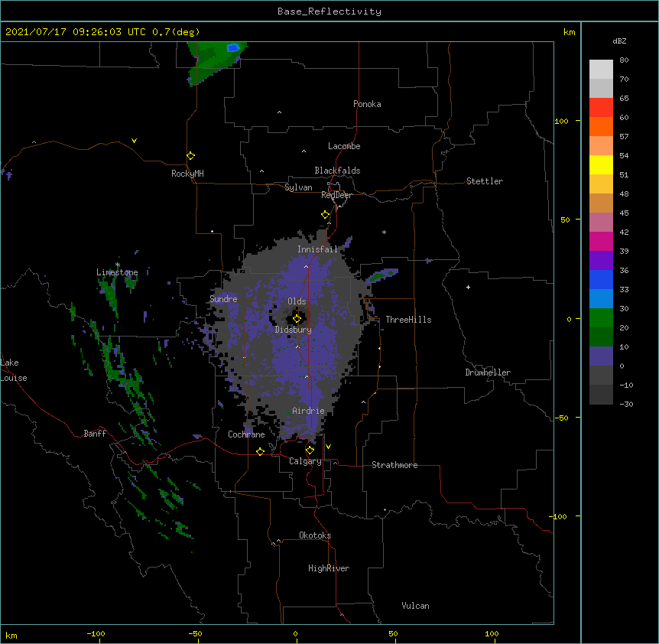Image resolution: width=659 pixels, height=644 pixels.
Task: Click the km unit label at top right
Action: click(x=570, y=32)
